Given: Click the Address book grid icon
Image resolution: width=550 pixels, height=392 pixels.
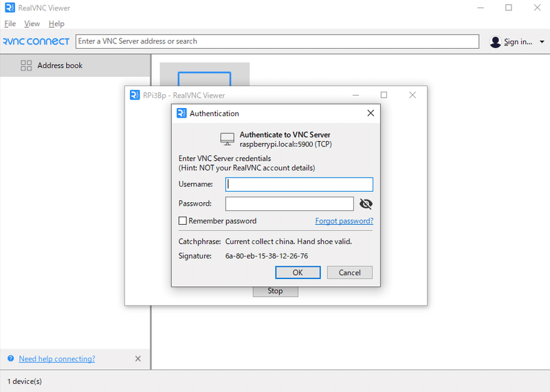Looking at the screenshot, I should (x=26, y=65).
